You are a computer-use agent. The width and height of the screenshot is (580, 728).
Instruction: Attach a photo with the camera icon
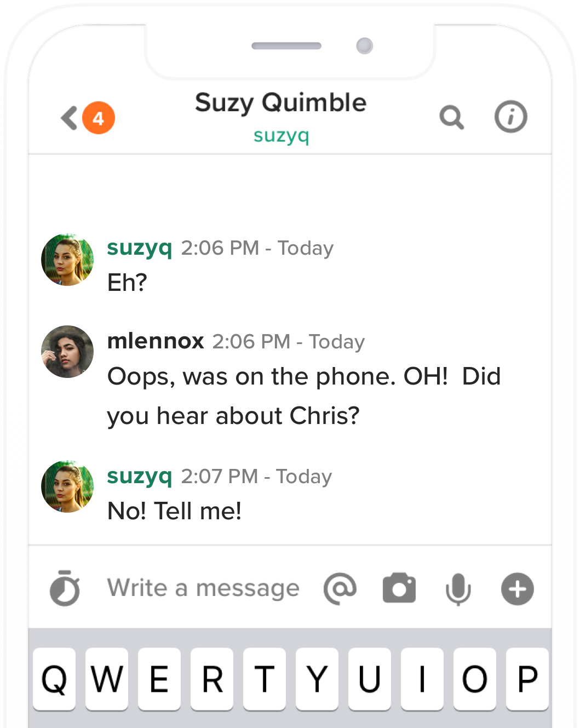(399, 588)
